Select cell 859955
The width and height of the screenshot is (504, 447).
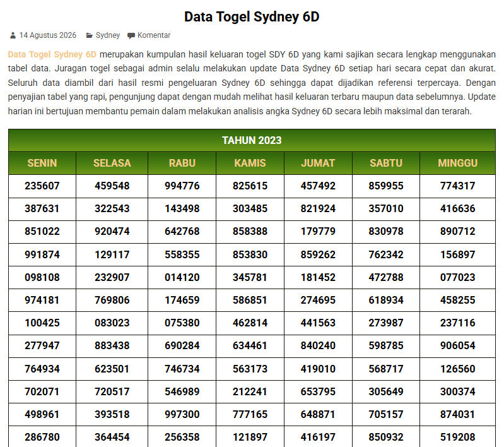tap(385, 186)
